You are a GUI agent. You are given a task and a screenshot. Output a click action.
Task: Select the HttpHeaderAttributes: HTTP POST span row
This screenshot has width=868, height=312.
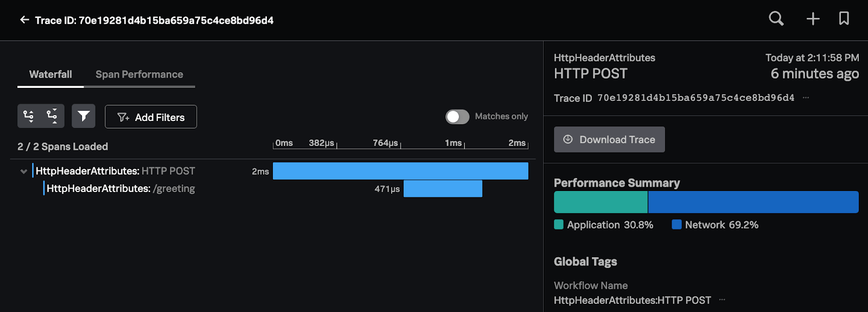115,171
